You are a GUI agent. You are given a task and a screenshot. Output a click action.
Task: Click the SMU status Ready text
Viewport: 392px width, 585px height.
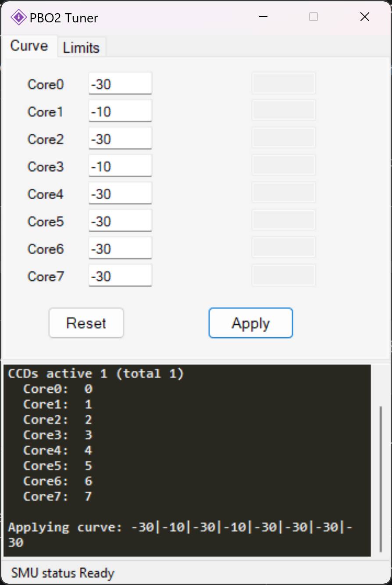[63, 573]
